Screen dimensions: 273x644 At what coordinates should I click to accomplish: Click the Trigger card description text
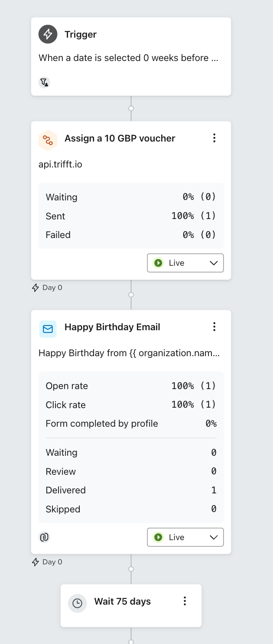(x=128, y=58)
